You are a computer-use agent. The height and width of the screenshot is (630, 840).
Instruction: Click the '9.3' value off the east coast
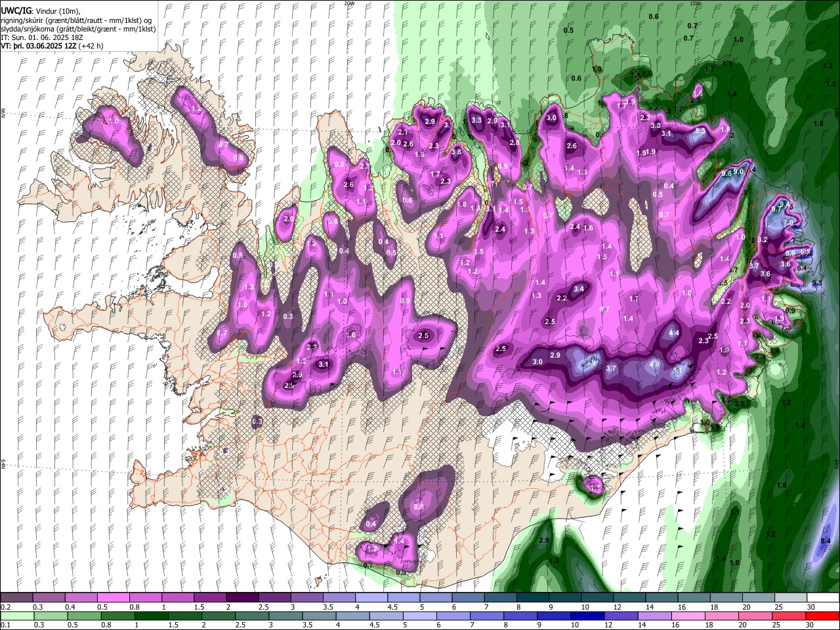click(x=817, y=283)
